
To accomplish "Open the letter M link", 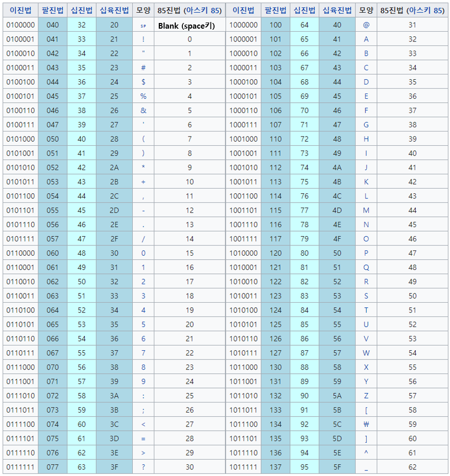I will tap(366, 210).
